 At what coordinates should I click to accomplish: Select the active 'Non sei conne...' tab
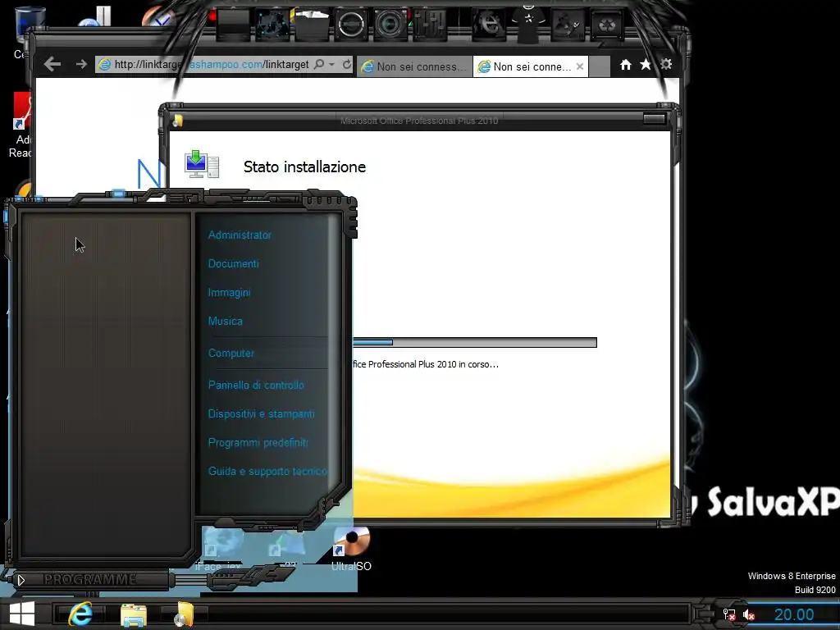pyautogui.click(x=531, y=66)
